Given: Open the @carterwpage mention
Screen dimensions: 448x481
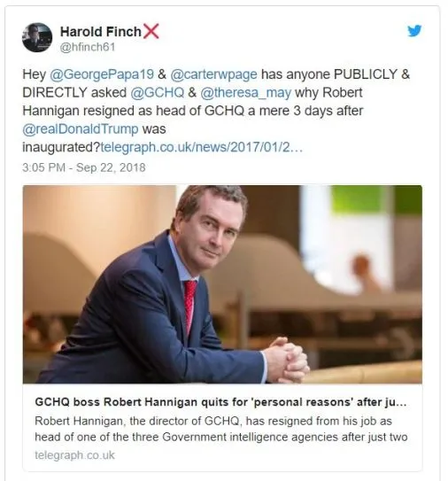Looking at the screenshot, I should click(213, 74).
